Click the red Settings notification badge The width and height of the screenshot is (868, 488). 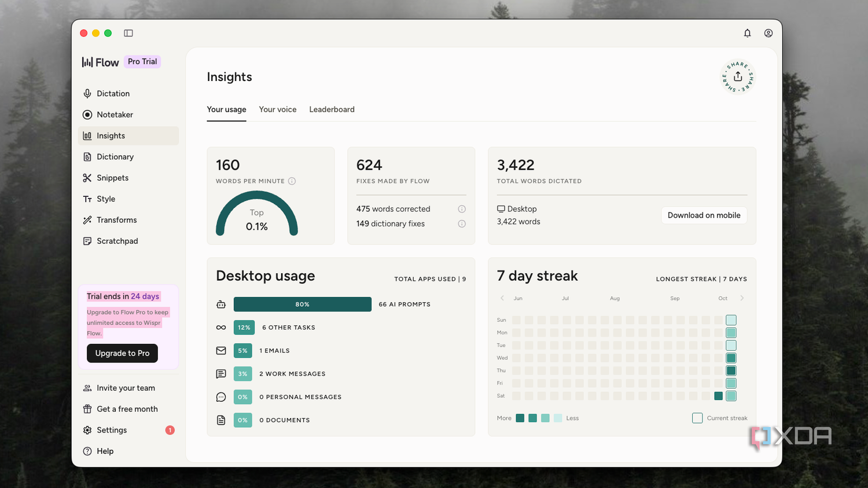tap(170, 430)
